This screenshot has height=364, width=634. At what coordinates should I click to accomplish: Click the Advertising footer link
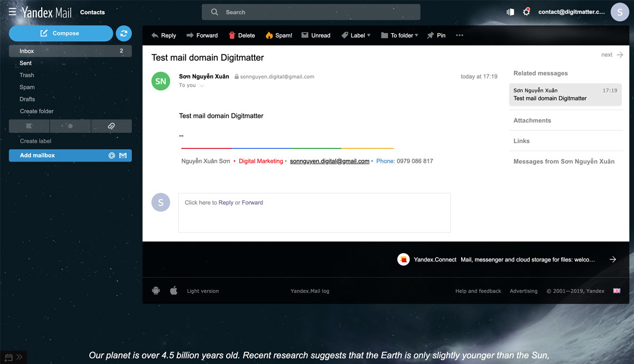(524, 291)
